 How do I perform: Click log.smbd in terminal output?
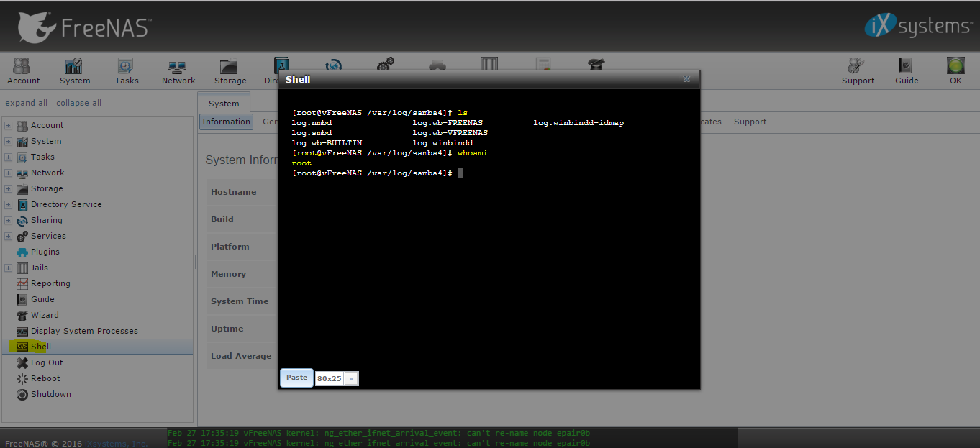coord(312,133)
